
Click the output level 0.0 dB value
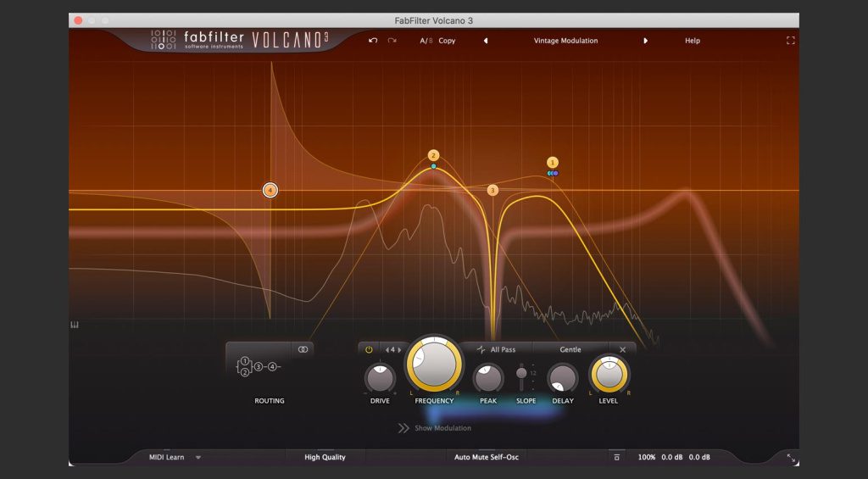[699, 458]
